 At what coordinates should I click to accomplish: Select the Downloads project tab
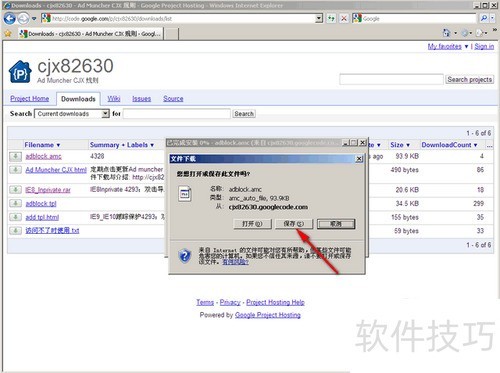(x=78, y=99)
